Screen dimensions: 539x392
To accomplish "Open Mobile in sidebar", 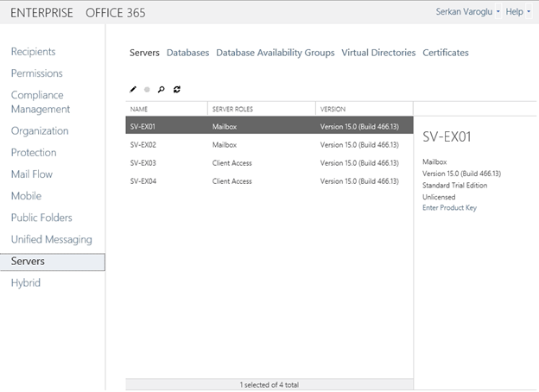I will (26, 196).
